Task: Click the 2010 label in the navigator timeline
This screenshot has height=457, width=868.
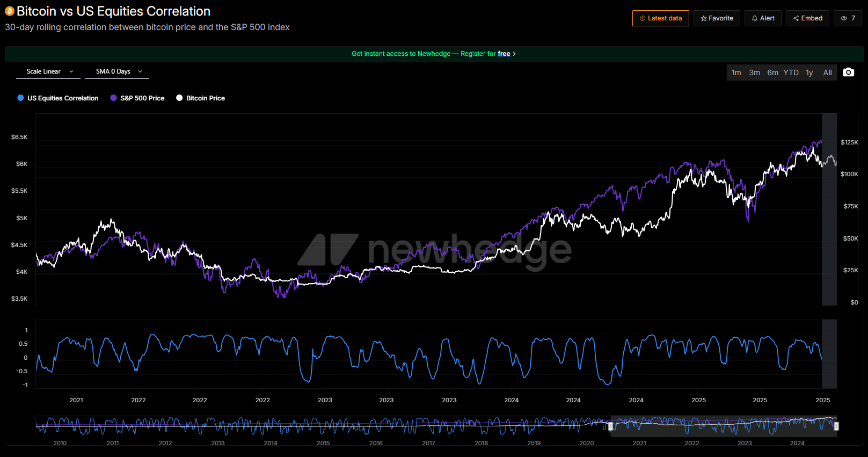Action: [x=60, y=443]
